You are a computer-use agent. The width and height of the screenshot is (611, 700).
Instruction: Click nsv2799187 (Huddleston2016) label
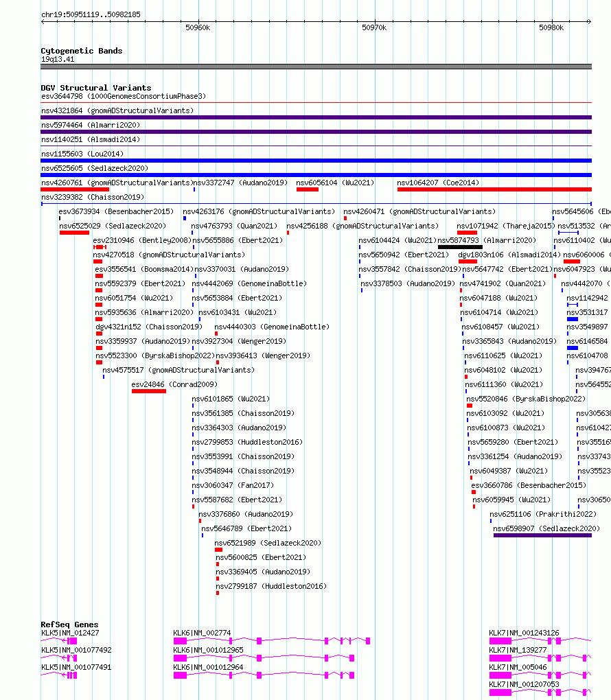(271, 586)
